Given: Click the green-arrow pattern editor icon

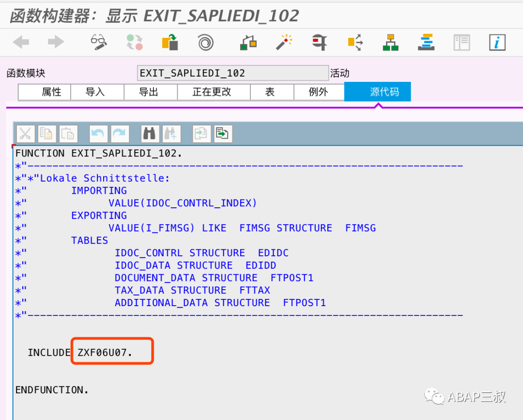Looking at the screenshot, I should (x=223, y=134).
